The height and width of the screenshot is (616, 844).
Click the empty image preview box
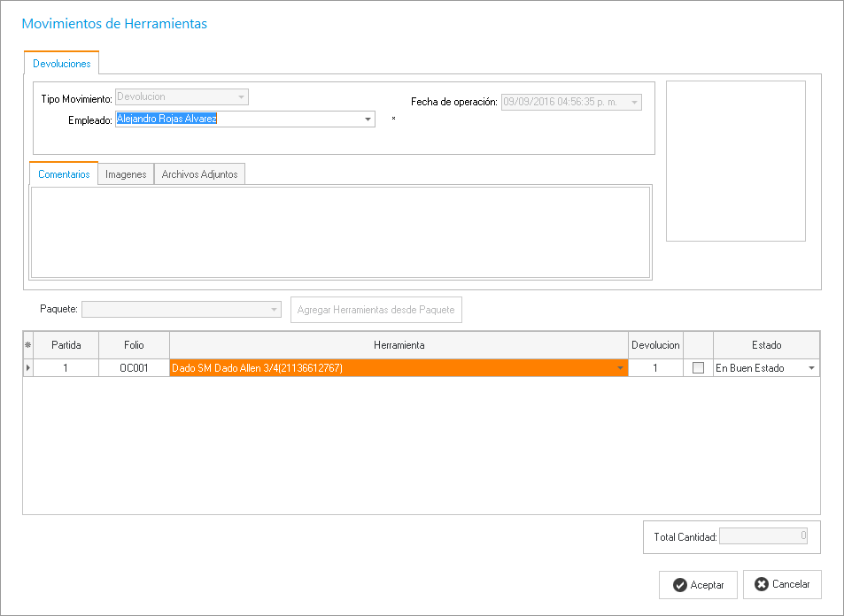(x=735, y=161)
